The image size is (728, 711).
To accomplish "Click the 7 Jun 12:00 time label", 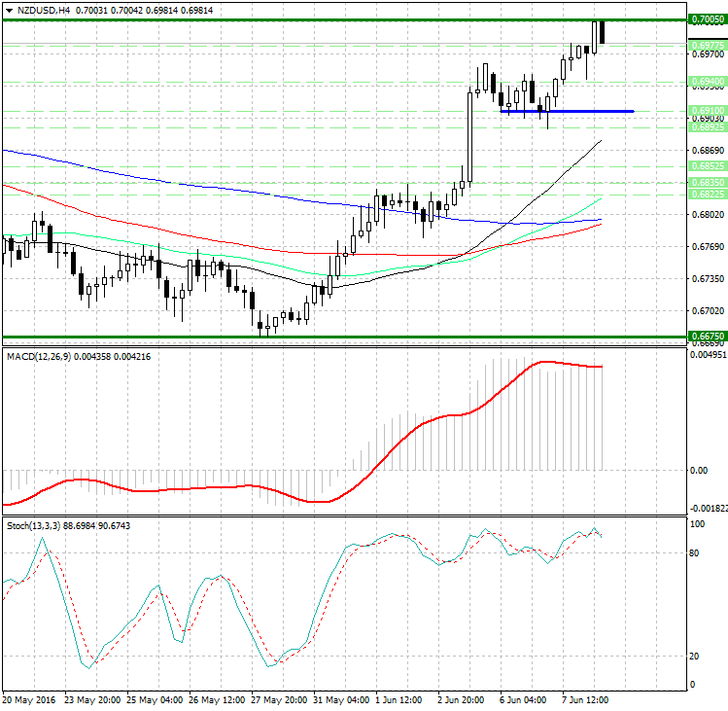I will pyautogui.click(x=585, y=700).
